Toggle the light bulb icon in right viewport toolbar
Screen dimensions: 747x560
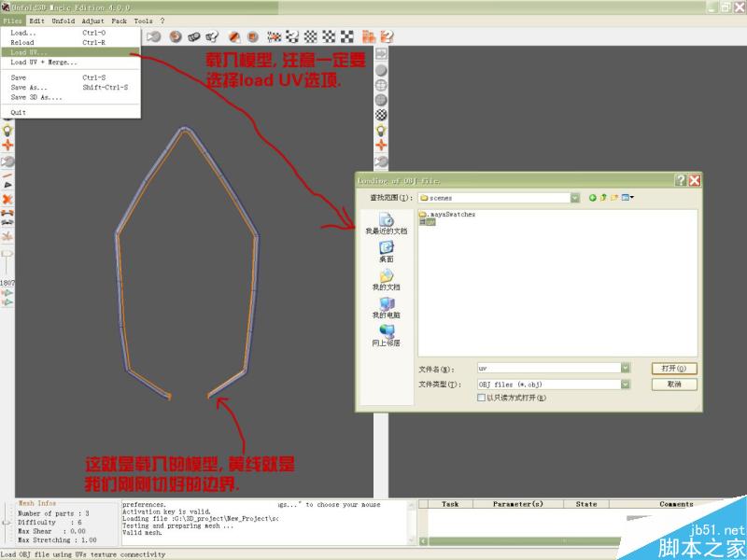[381, 130]
